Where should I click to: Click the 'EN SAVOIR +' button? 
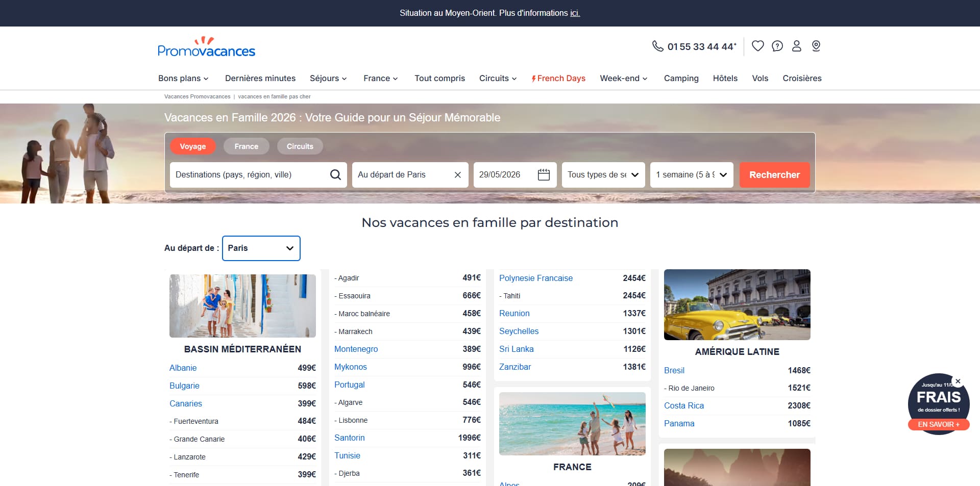point(939,424)
